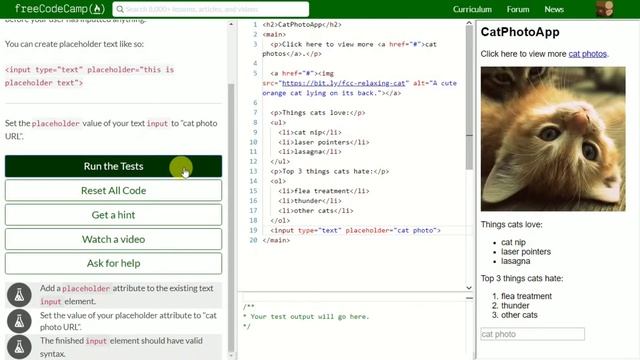Image resolution: width=640 pixels, height=360 pixels.
Task: Click the bit.ly/fcc-relaxing-cat URL in code
Action: click(x=344, y=83)
